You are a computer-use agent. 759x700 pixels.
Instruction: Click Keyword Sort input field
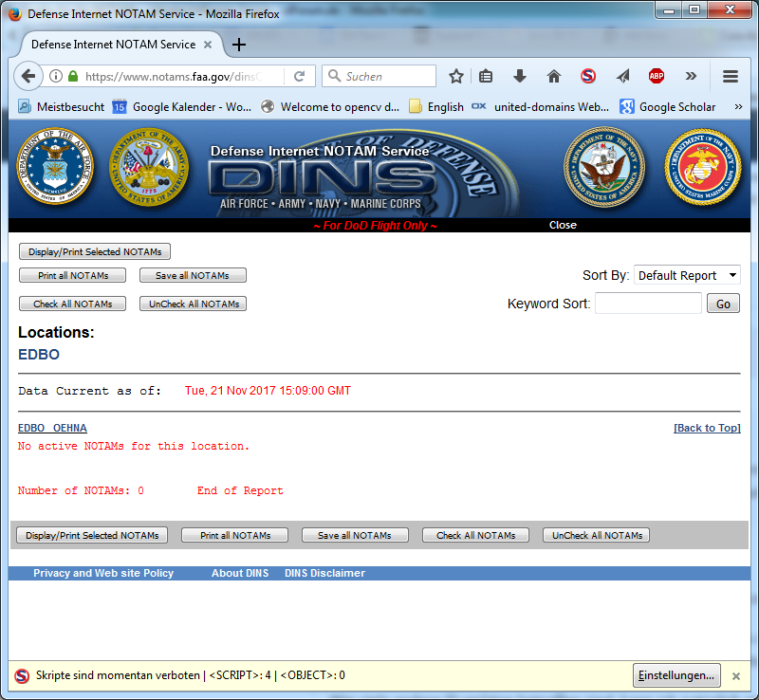click(648, 304)
